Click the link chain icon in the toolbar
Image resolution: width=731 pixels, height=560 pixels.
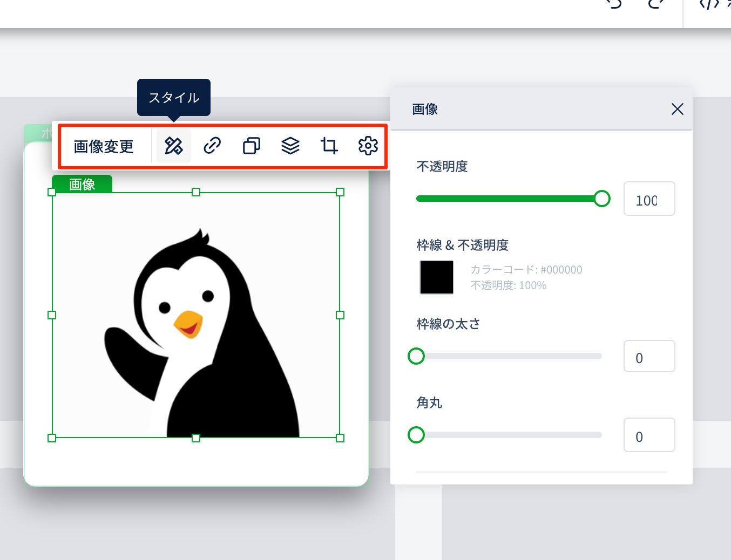pos(212,146)
